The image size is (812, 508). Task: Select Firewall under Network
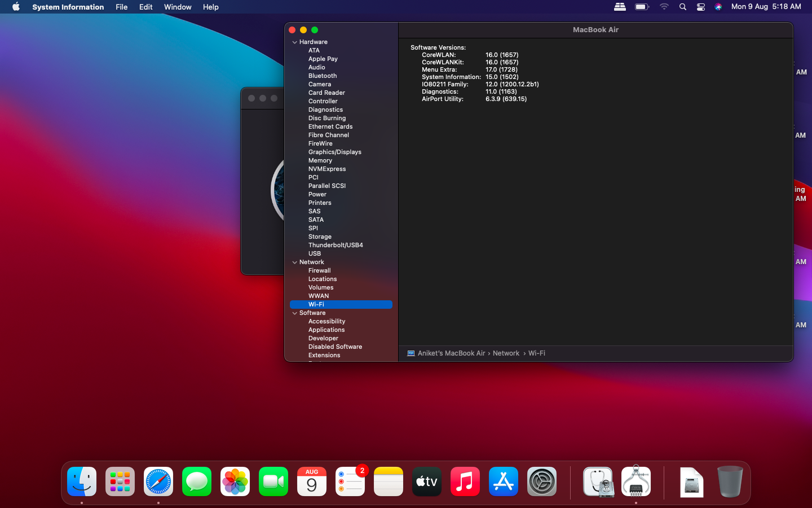coord(319,270)
